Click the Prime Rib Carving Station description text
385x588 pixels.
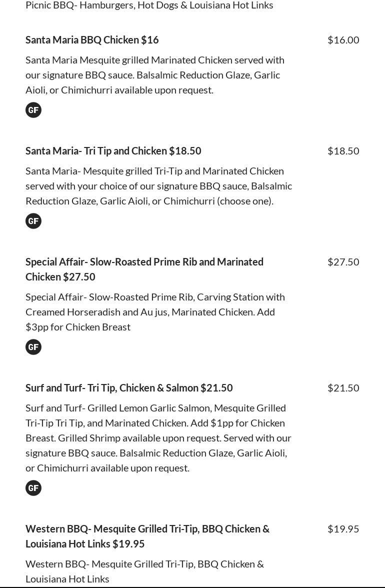pyautogui.click(x=155, y=312)
